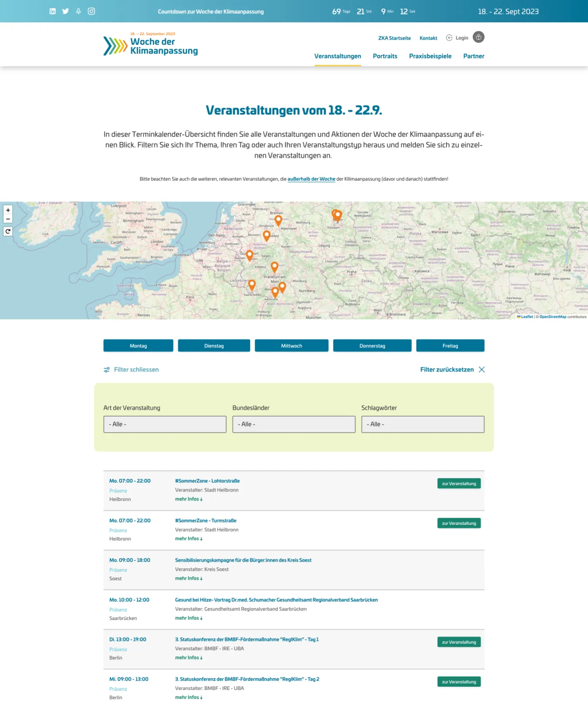This screenshot has height=706, width=588.
Task: Open the 3. Statuskonferenz RegIKlim Tag 1 title
Action: tap(247, 640)
